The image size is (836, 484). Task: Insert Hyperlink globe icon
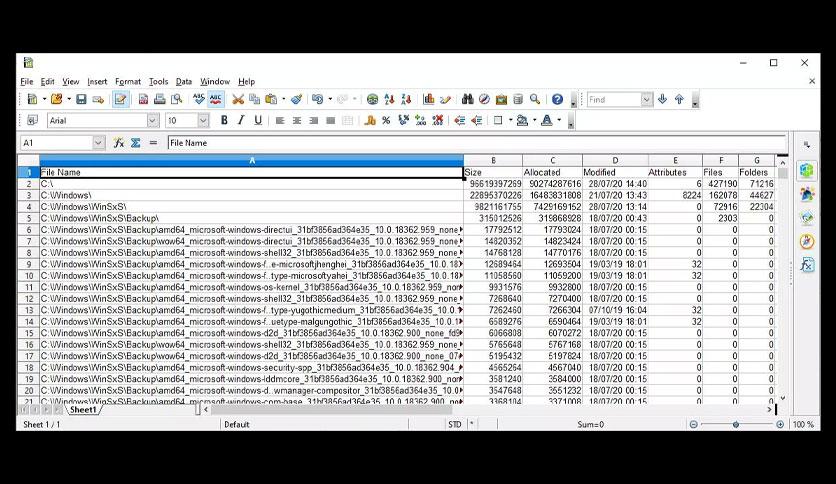373,99
